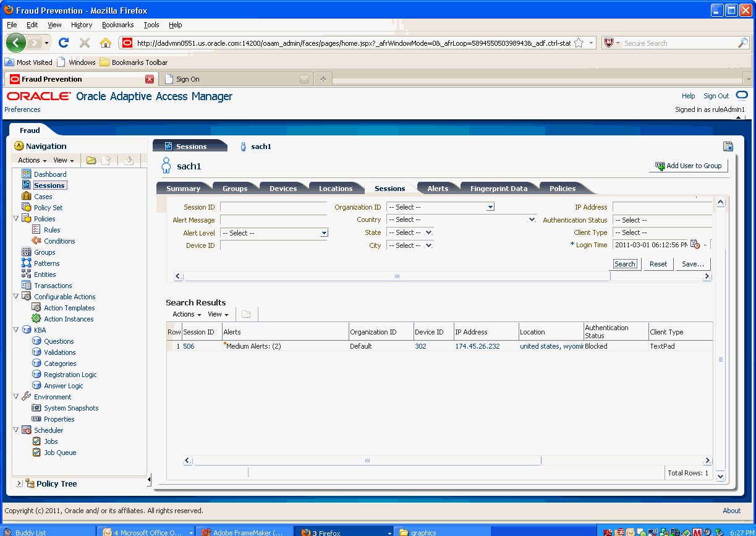The height and width of the screenshot is (536, 756).
Task: Open the folder icon in Search Results toolbar
Action: (x=246, y=313)
